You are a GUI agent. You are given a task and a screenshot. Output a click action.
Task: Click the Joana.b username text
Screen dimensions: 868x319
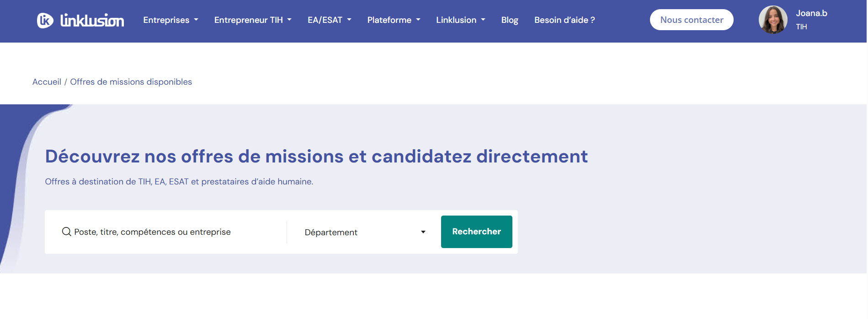[x=811, y=13]
